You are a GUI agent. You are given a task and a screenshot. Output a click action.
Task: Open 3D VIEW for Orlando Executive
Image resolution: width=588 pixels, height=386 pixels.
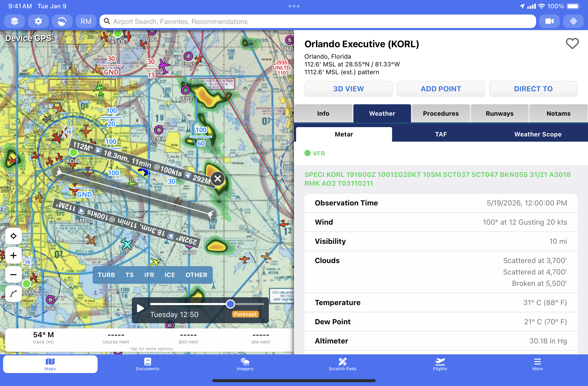tap(348, 89)
